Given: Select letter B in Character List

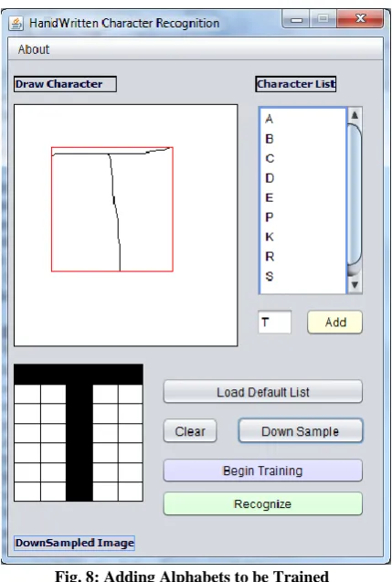Looking at the screenshot, I should [x=270, y=139].
